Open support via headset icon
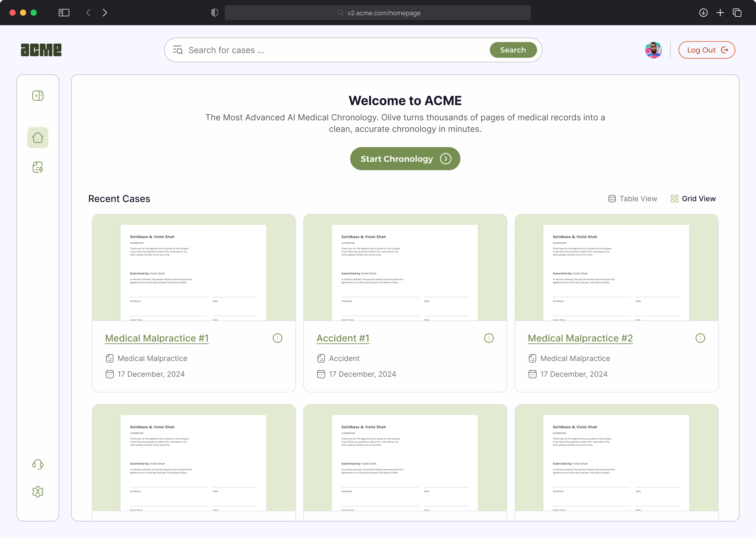 38,464
